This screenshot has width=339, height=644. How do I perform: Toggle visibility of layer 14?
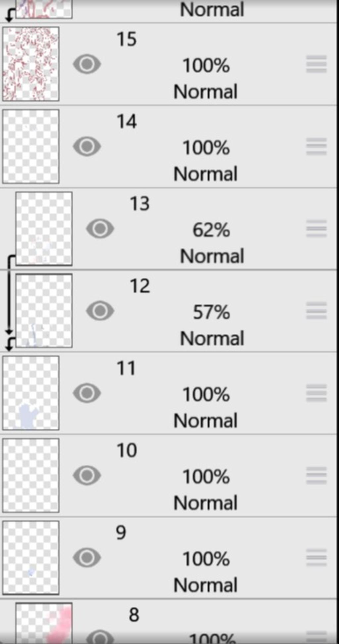[x=87, y=147]
